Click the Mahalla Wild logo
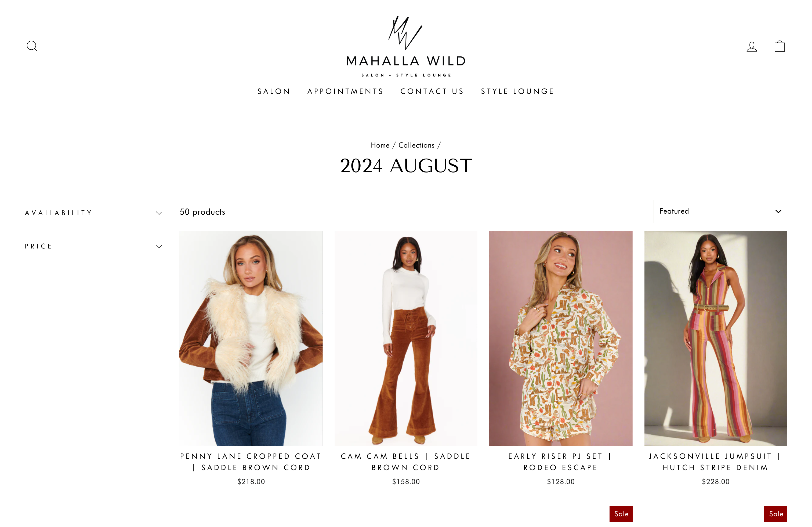 click(x=406, y=46)
